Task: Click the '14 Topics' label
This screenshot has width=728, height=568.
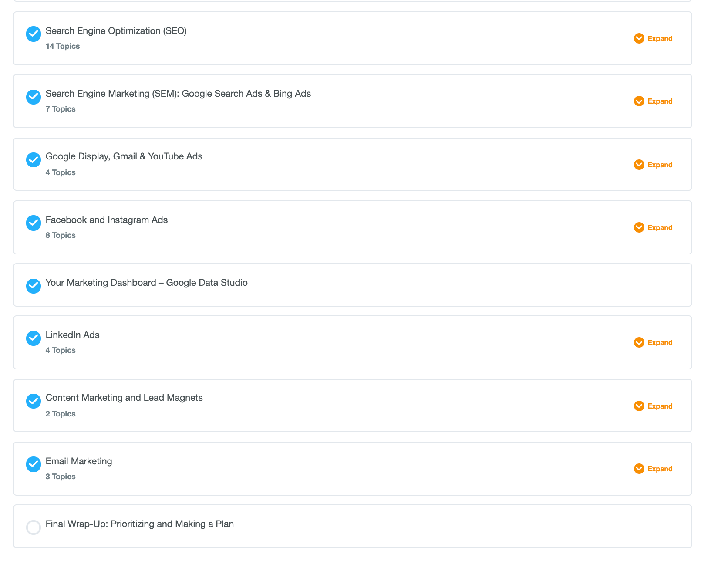Action: pos(63,46)
